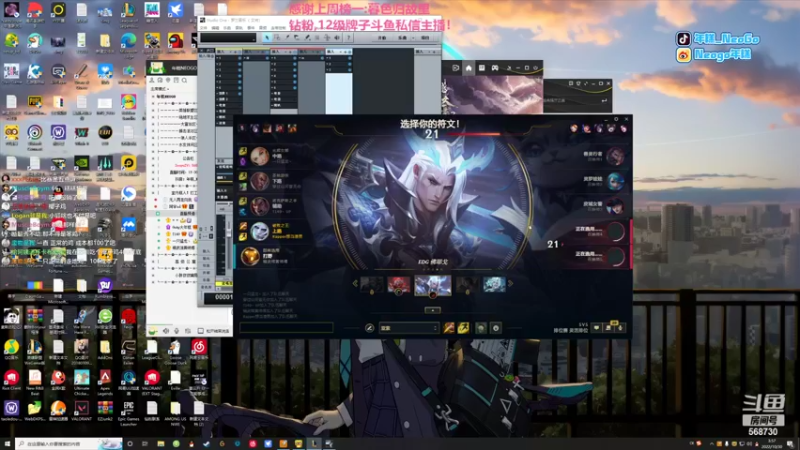The image size is (800, 450).
Task: Expand the mode dropdown in the voice chat window
Action: pos(160,89)
